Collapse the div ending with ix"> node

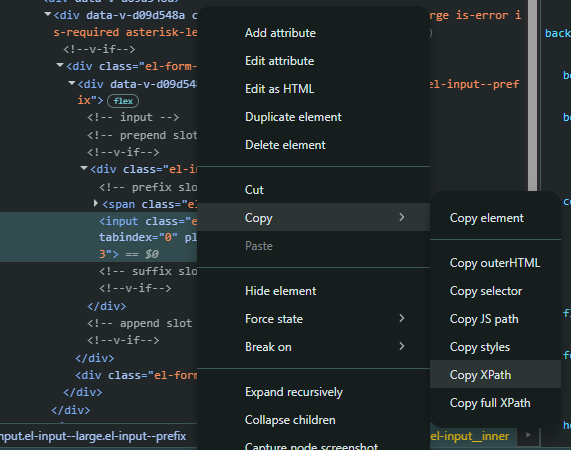point(72,83)
